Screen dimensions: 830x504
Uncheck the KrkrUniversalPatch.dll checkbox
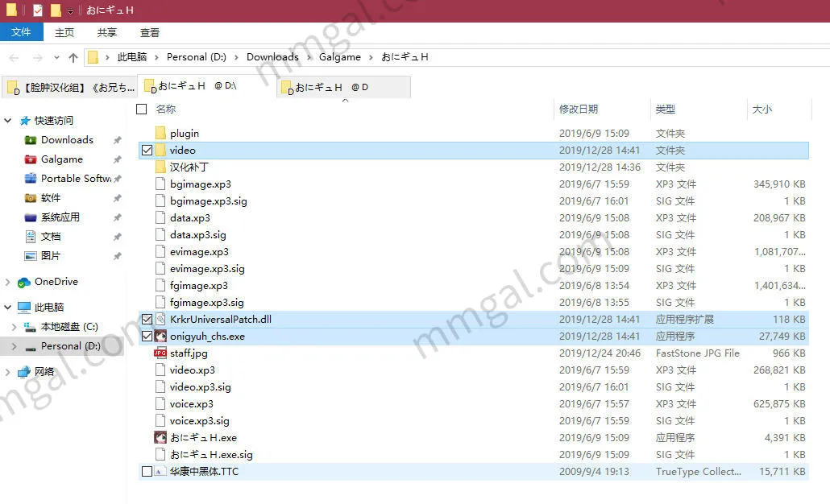coord(147,320)
